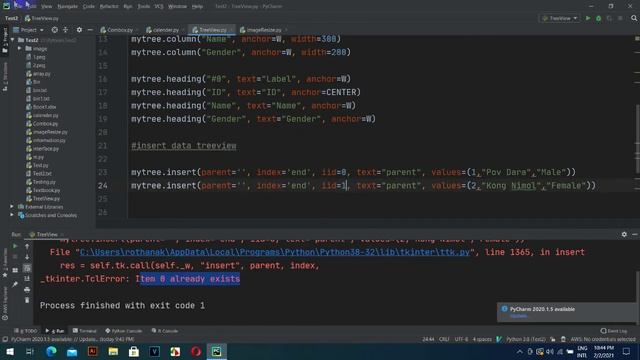Viewport: 640px width, 360px height.
Task: Hide the Project panel with minus icon
Action: [90, 30]
